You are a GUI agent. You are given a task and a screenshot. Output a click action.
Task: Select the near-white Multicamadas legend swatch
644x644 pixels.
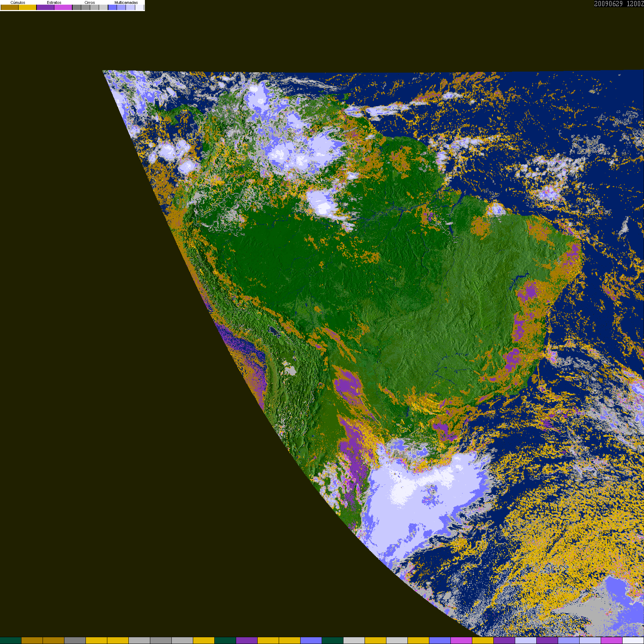[x=140, y=7]
